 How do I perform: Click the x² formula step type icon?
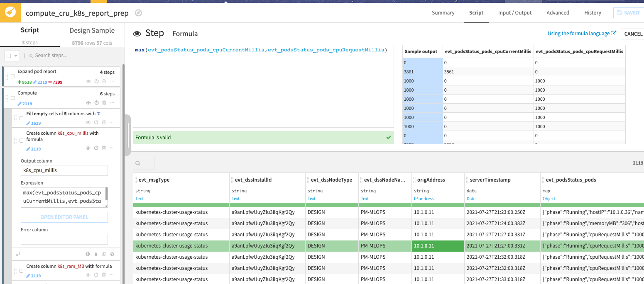point(18,254)
